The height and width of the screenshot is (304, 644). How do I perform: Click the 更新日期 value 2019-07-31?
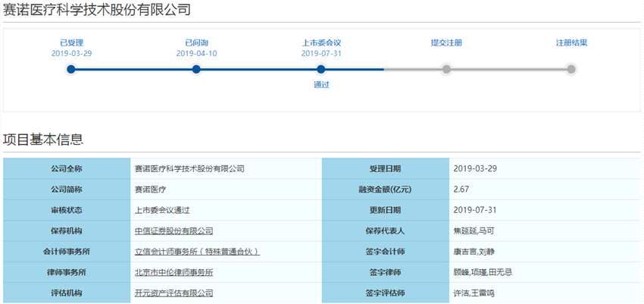(x=475, y=210)
